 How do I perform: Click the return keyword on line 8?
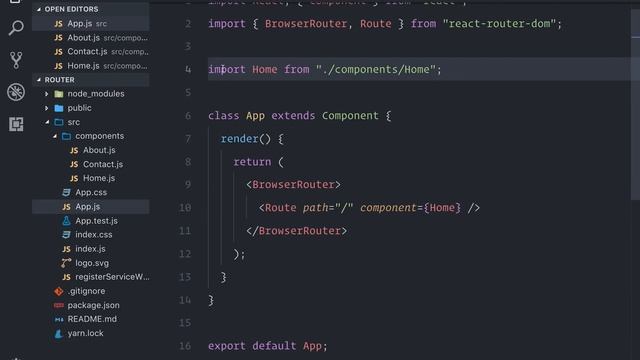coord(252,162)
